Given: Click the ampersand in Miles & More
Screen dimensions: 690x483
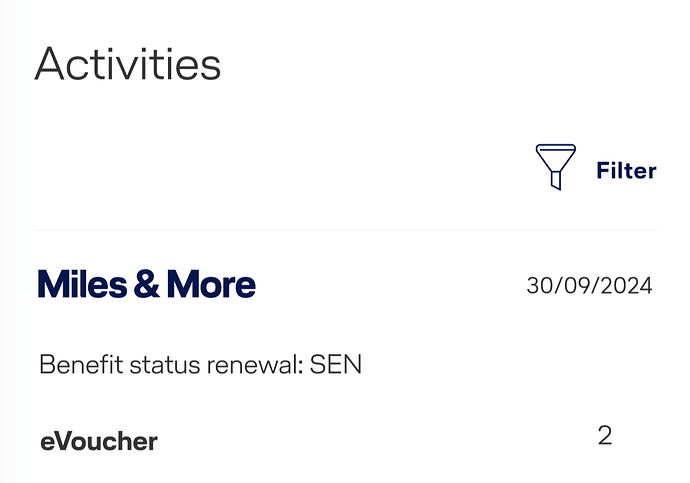Looking at the screenshot, I should click(x=147, y=284).
